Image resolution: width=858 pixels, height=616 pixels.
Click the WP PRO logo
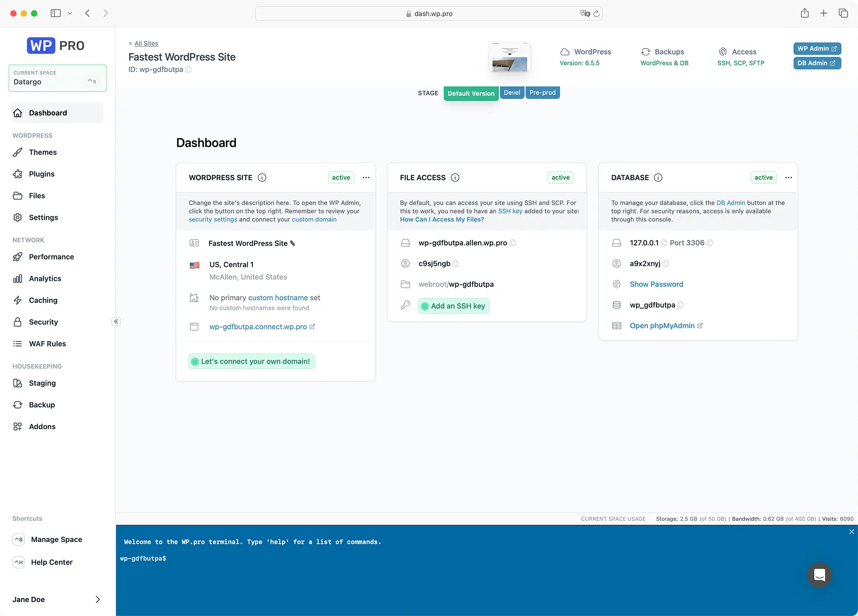(x=56, y=46)
